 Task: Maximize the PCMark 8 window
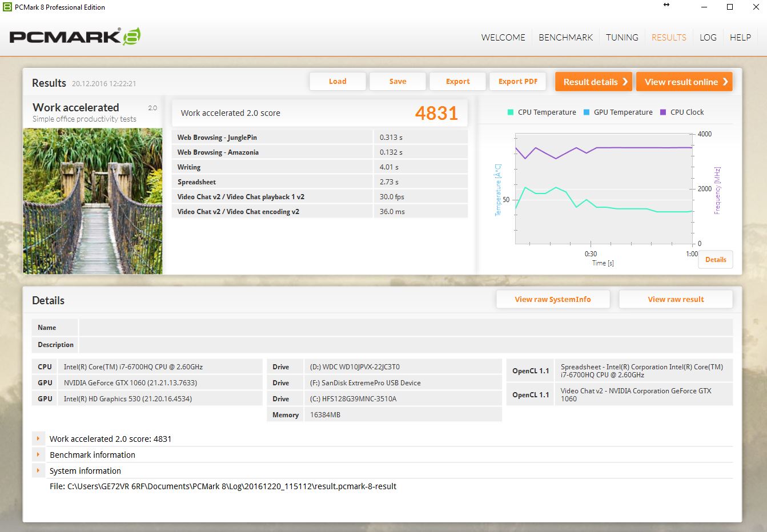pos(730,7)
